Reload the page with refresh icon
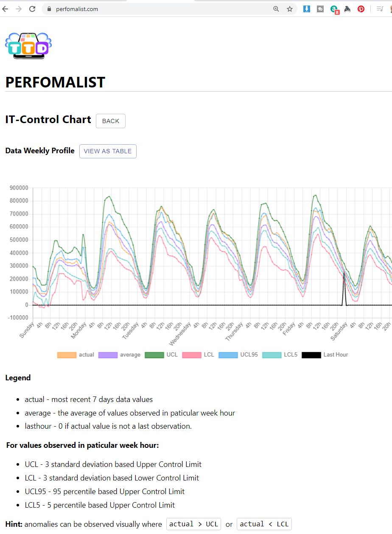The width and height of the screenshot is (392, 534). click(x=32, y=9)
